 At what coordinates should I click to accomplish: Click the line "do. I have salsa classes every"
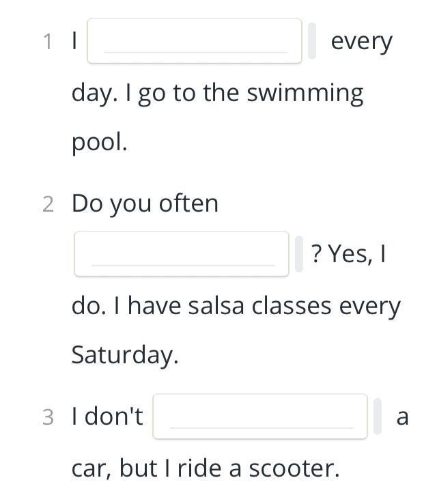coord(236,307)
